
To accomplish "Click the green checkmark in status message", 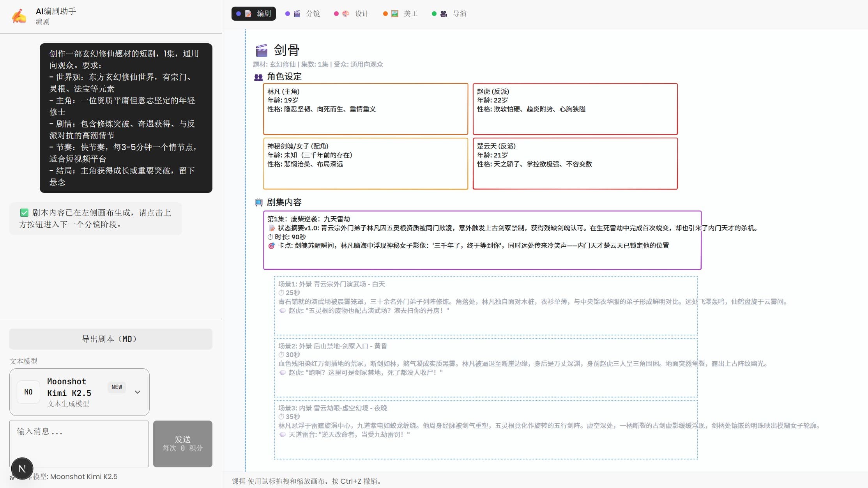I will 24,213.
